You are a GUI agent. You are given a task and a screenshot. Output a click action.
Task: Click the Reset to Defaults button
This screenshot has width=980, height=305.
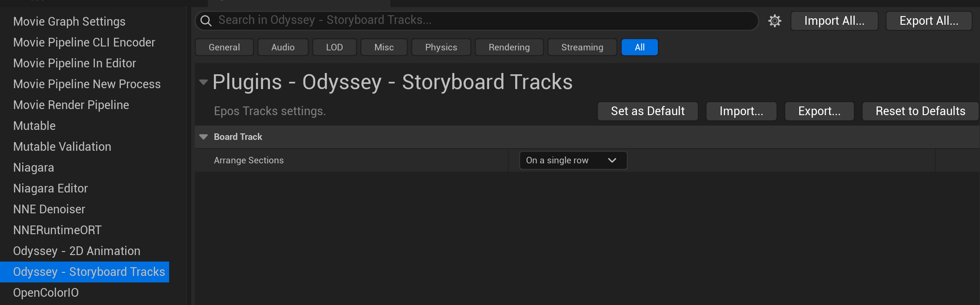(920, 111)
